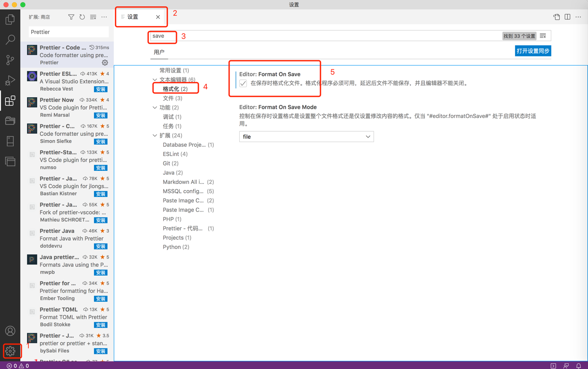588x369 pixels.
Task: Collapse the 文本编辑器 settings group
Action: pos(155,80)
